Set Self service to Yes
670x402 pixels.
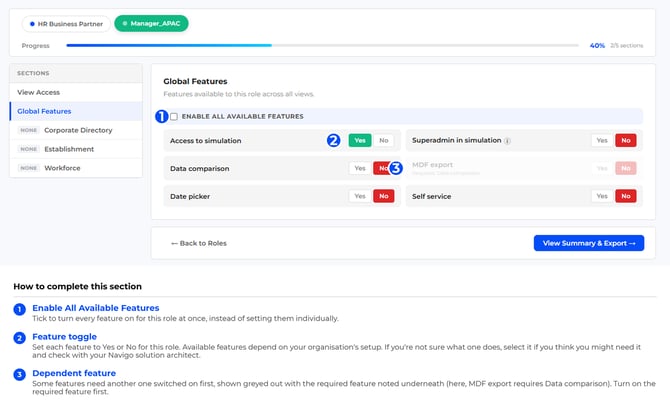pyautogui.click(x=602, y=196)
